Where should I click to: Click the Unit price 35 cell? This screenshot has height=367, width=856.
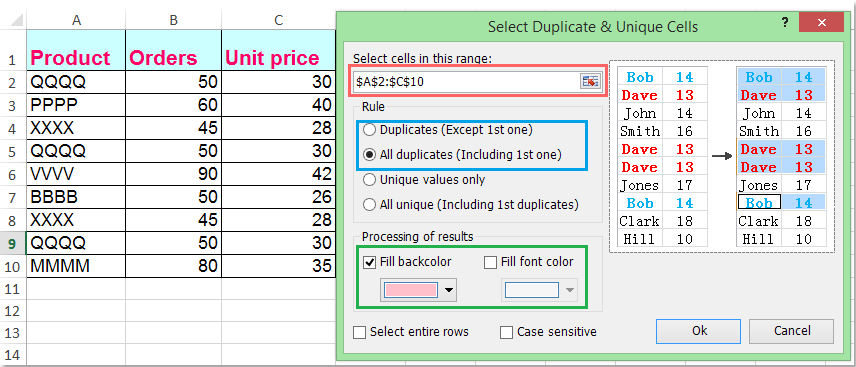click(278, 266)
